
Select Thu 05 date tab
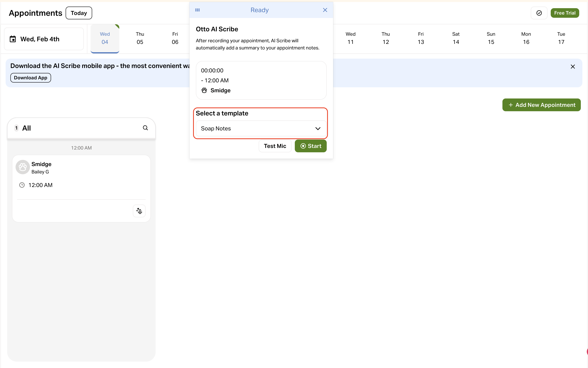coord(140,38)
